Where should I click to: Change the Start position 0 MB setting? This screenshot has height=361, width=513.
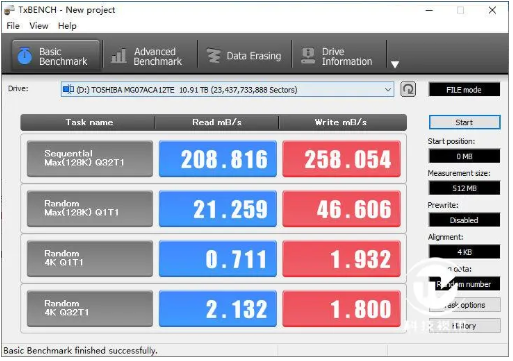[464, 156]
